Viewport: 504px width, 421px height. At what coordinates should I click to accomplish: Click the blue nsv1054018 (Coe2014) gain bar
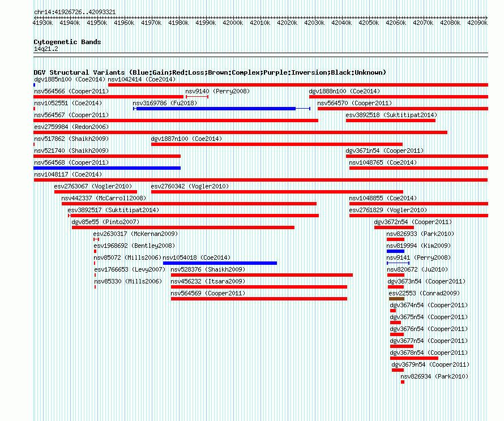point(220,263)
